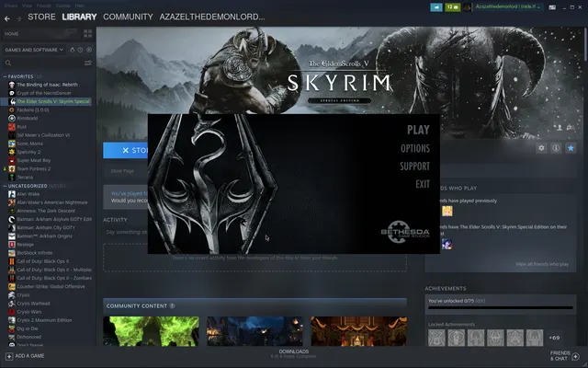This screenshot has width=588, height=368.
Task: Click the Super Meat Boy icon
Action: (x=12, y=160)
